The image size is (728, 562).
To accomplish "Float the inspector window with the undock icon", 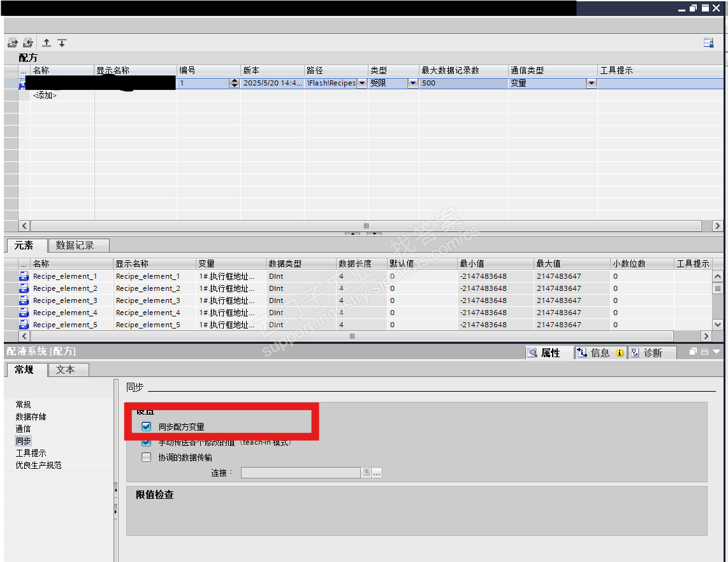I will (693, 351).
